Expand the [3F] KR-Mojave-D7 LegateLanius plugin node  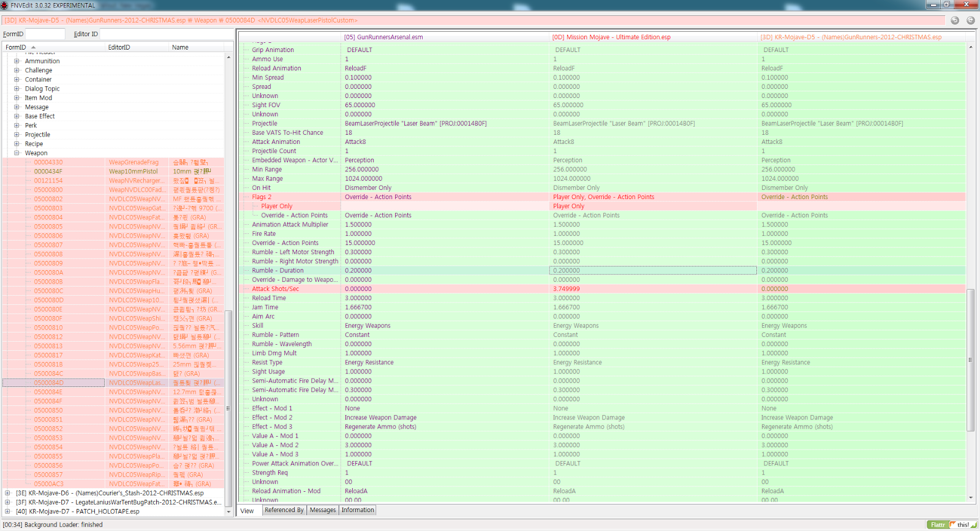click(7, 502)
